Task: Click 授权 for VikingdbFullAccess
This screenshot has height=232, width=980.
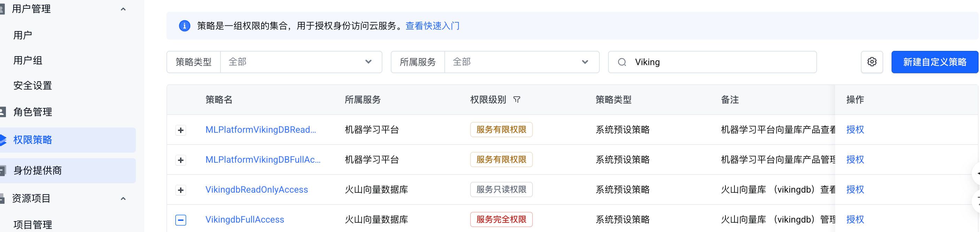Action: 855,219
